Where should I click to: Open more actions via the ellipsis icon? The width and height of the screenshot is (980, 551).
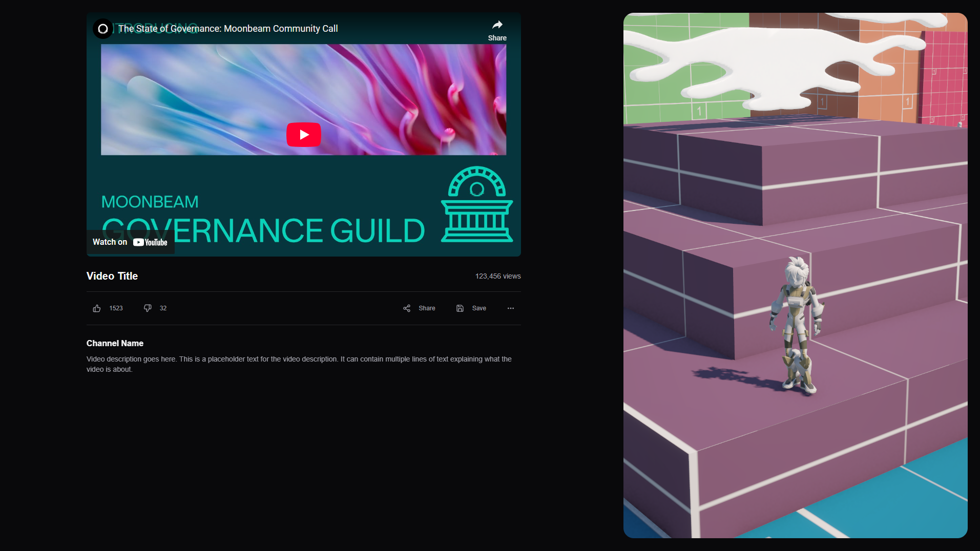click(510, 308)
